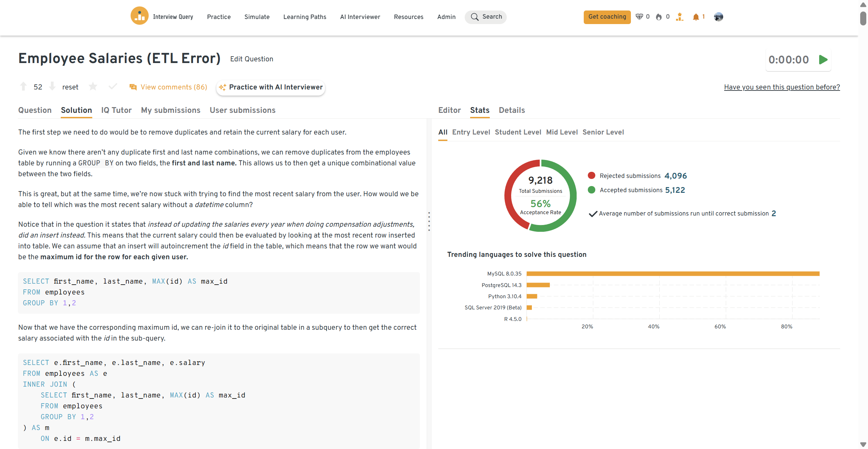
Task: Open the Practice navigation menu
Action: point(219,17)
